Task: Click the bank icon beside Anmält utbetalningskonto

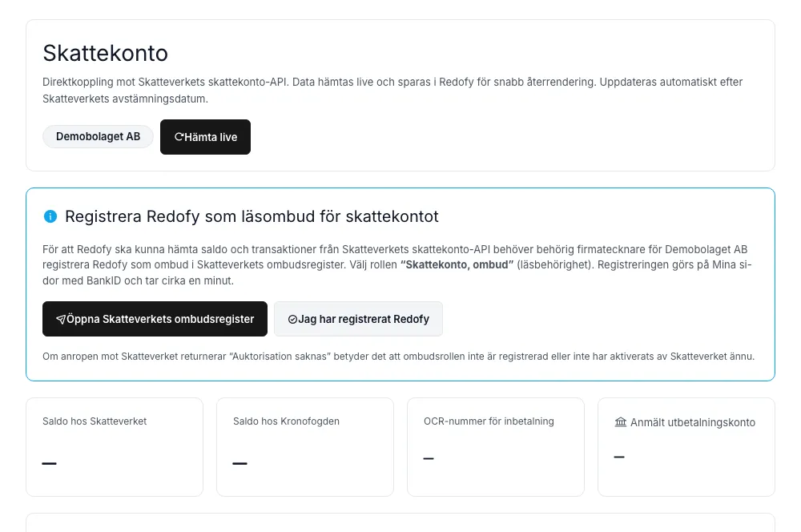Action: tap(620, 422)
